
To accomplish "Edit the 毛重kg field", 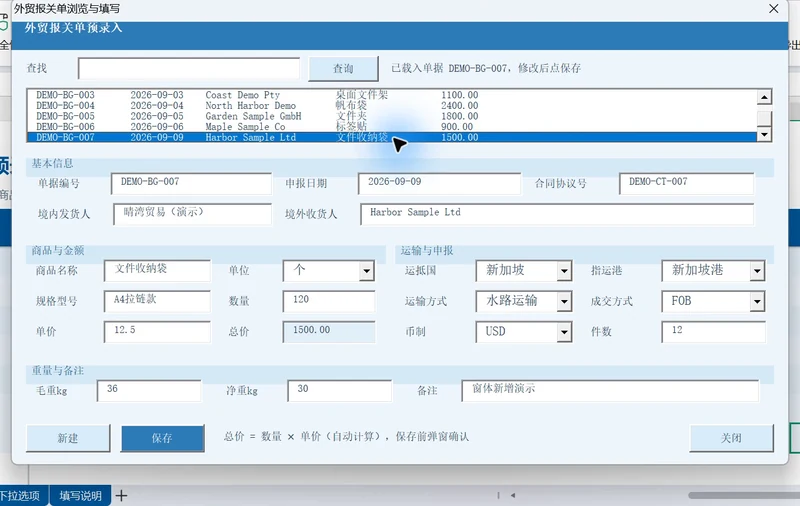I will pyautogui.click(x=149, y=391).
